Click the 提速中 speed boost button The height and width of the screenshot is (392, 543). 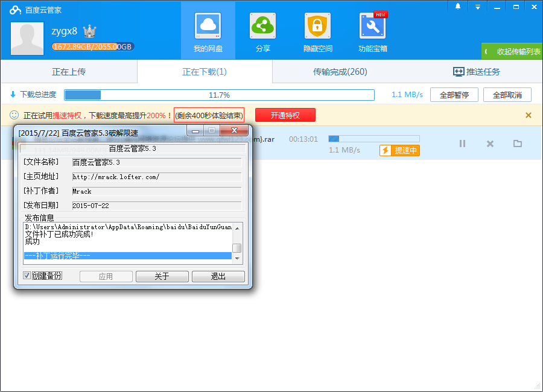399,150
